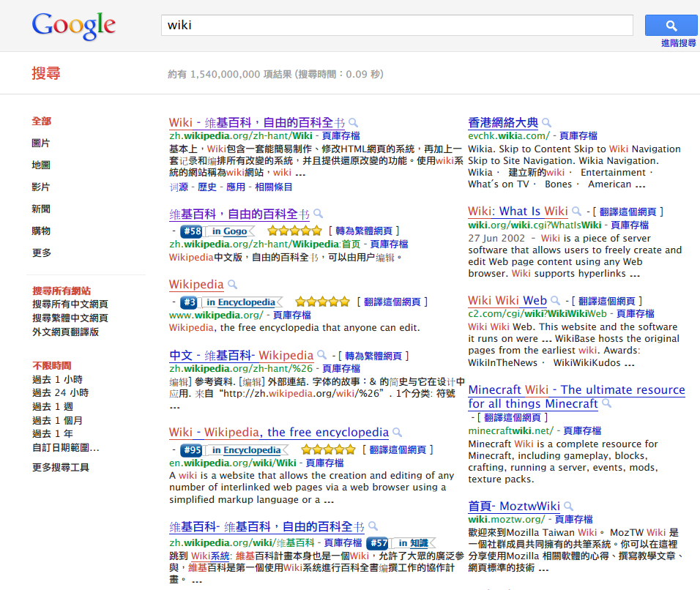Open the 自訂日期範圍 custom date range option
Image resolution: width=700 pixels, height=590 pixels.
(65, 447)
